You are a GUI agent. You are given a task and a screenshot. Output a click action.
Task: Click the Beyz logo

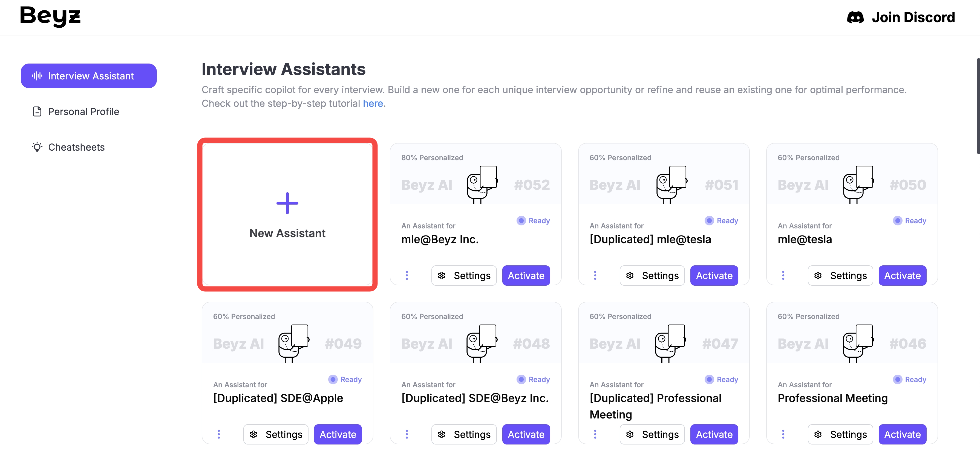(x=50, y=16)
